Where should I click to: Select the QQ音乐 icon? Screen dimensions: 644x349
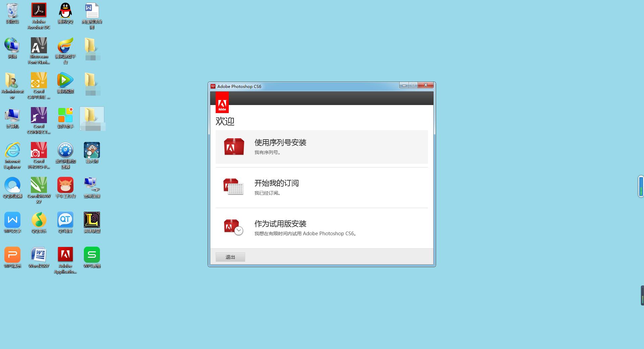click(39, 223)
